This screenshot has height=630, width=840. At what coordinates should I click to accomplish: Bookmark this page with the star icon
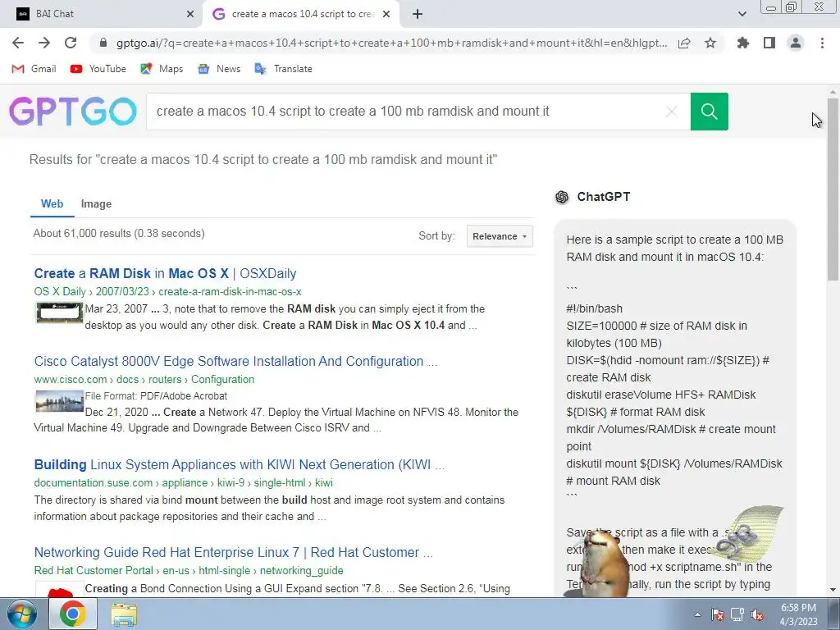point(710,43)
